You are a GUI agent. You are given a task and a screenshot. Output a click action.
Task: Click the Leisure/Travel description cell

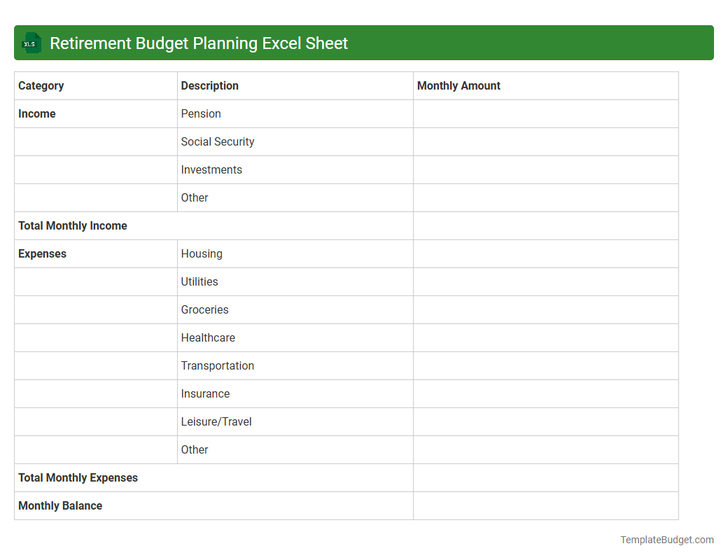coord(217,421)
